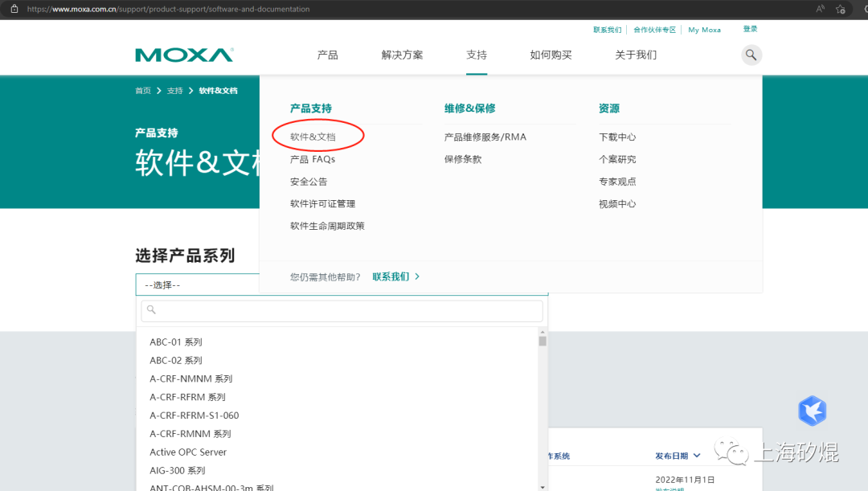Click the search icon inside the product dropdown
868x491 pixels.
pos(150,309)
